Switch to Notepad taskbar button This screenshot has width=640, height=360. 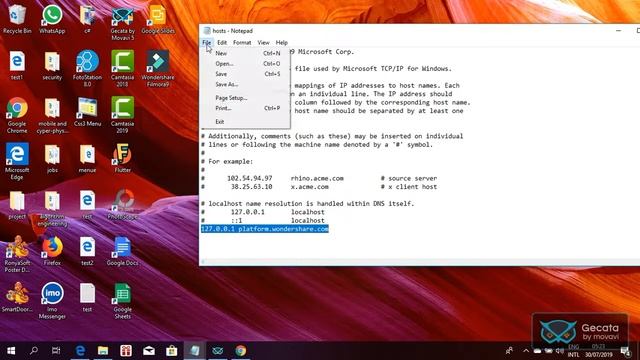coord(195,351)
